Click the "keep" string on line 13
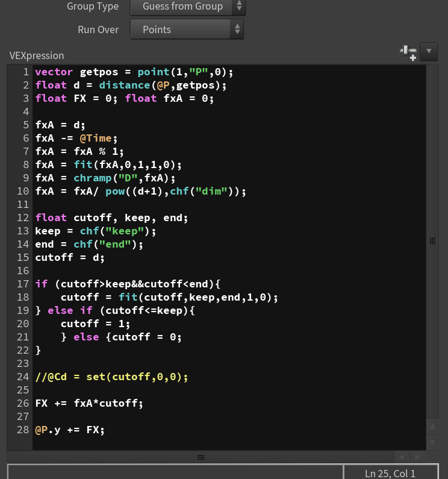The height and width of the screenshot is (479, 448). tap(125, 231)
